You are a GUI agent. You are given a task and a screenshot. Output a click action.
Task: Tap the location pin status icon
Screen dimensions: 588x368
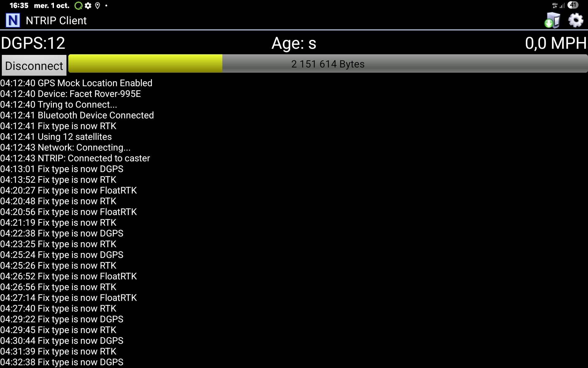click(x=97, y=6)
